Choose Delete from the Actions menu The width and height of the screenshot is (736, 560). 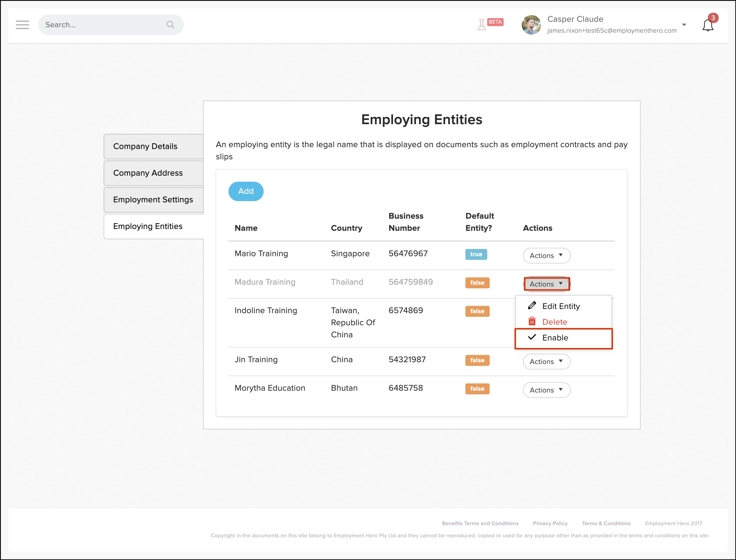(x=554, y=322)
